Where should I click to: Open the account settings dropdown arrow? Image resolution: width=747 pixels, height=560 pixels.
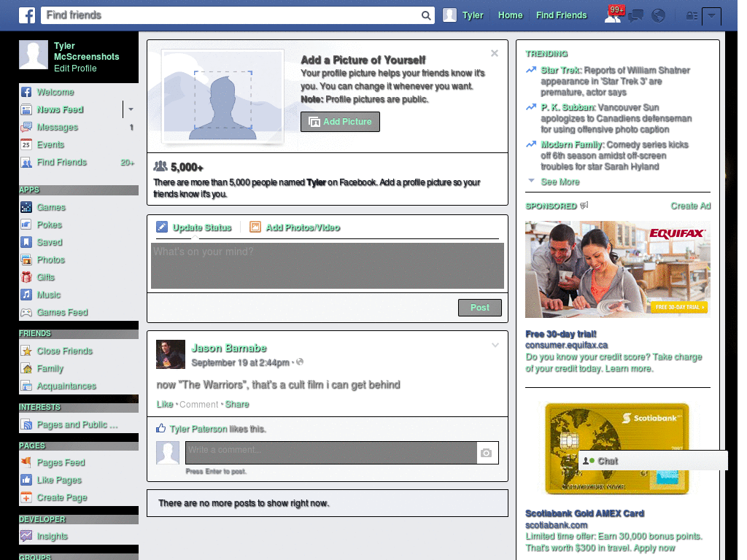(x=712, y=15)
